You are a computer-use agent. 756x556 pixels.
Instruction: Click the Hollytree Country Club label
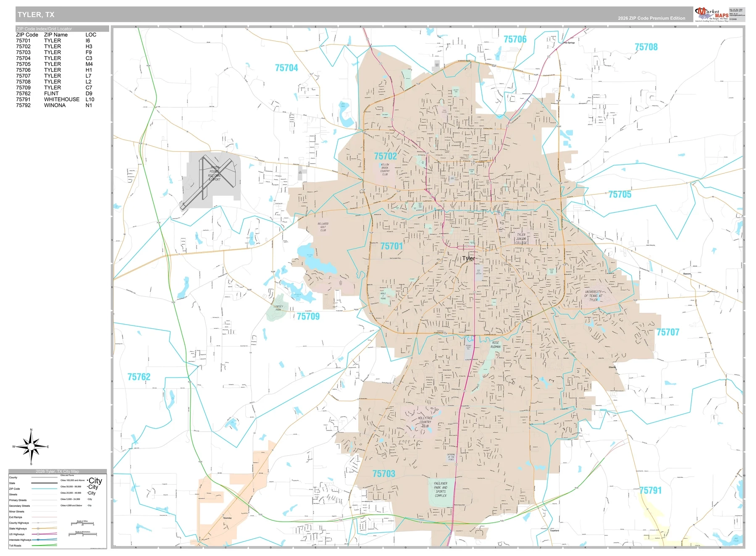[425, 422]
